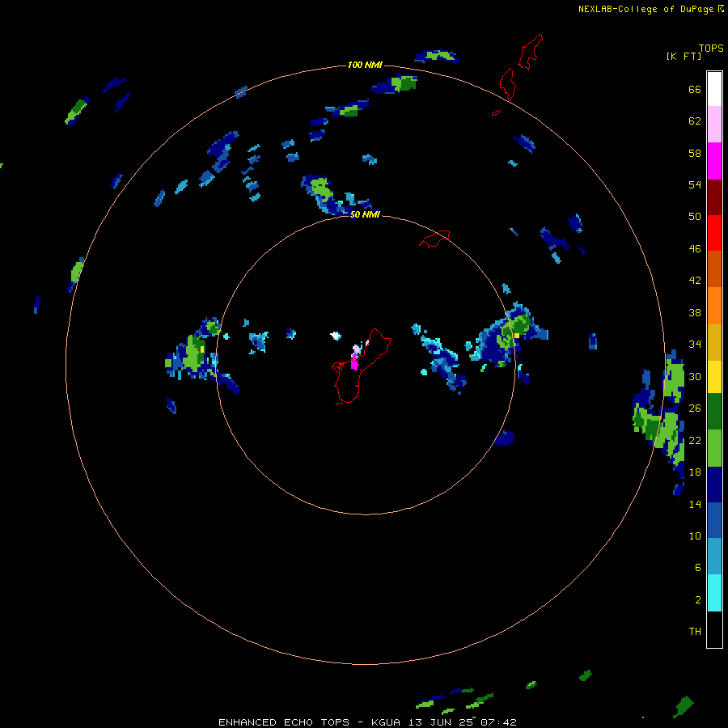Select the light green legend swatch

(x=714, y=448)
